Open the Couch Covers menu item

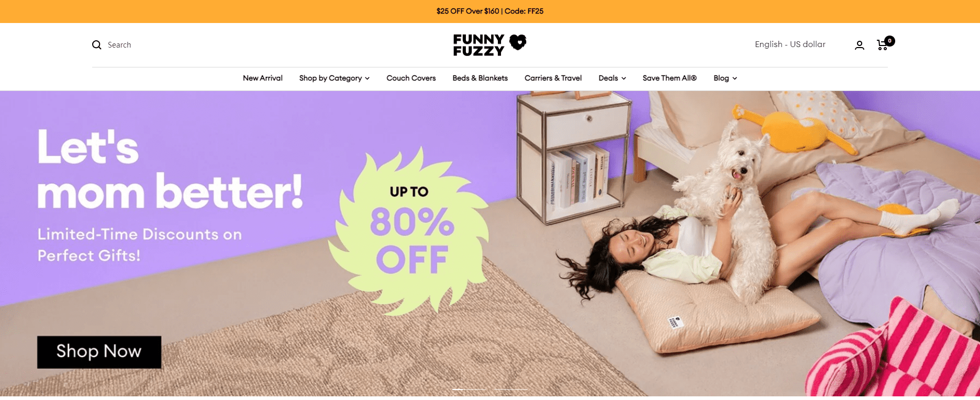[x=411, y=78]
